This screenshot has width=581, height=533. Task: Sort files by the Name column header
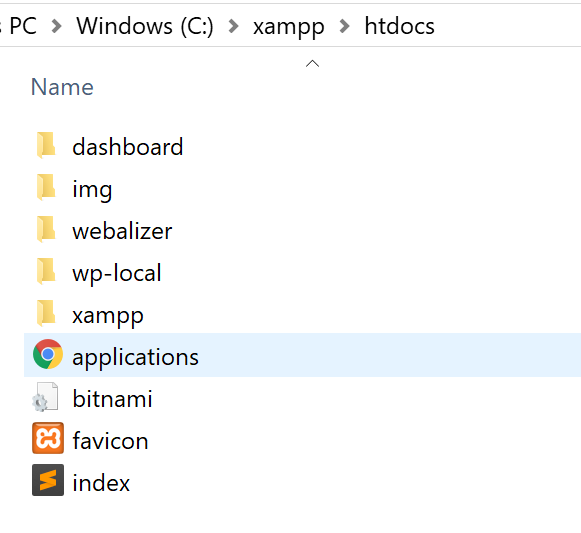(62, 87)
